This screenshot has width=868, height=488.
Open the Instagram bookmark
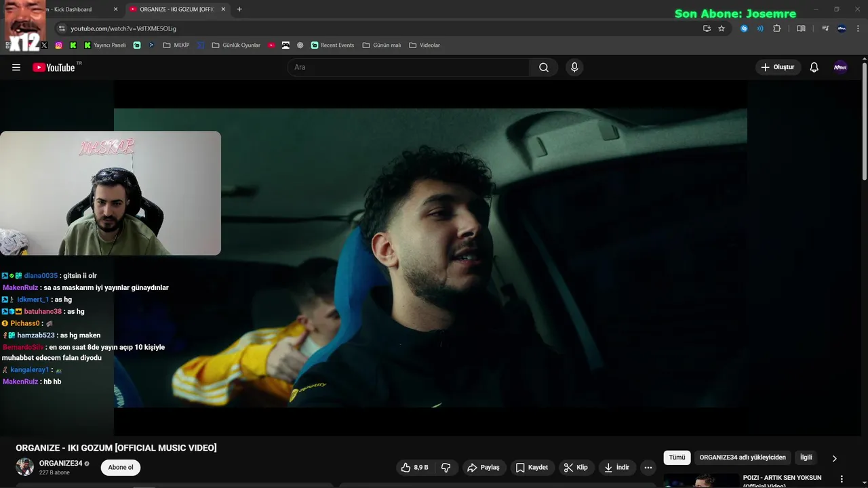click(59, 45)
